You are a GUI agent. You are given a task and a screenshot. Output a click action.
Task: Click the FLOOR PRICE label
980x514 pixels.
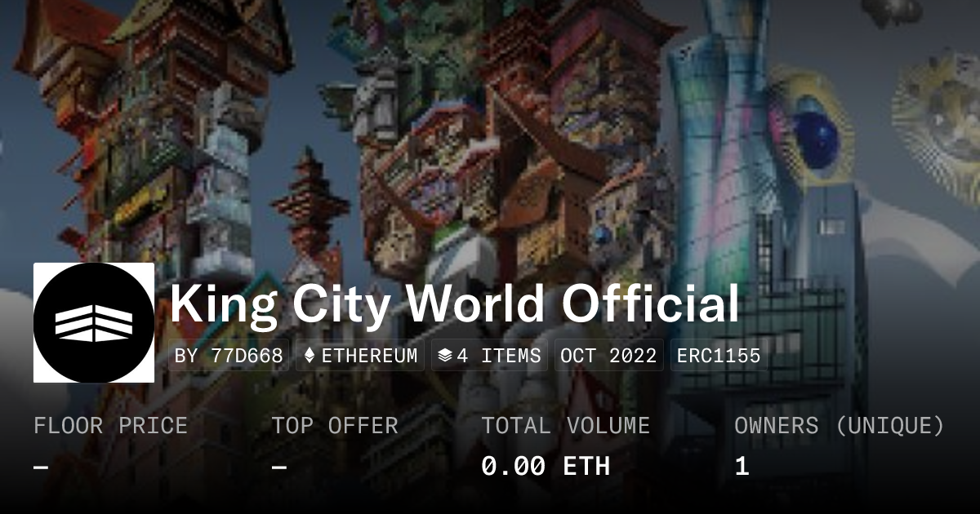[110, 425]
